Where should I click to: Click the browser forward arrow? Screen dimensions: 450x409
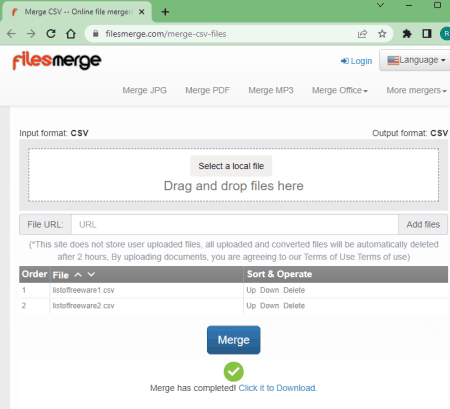click(x=31, y=34)
